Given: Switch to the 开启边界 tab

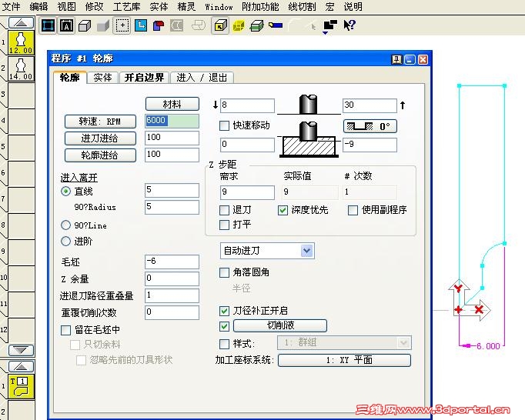Looking at the screenshot, I should (144, 78).
